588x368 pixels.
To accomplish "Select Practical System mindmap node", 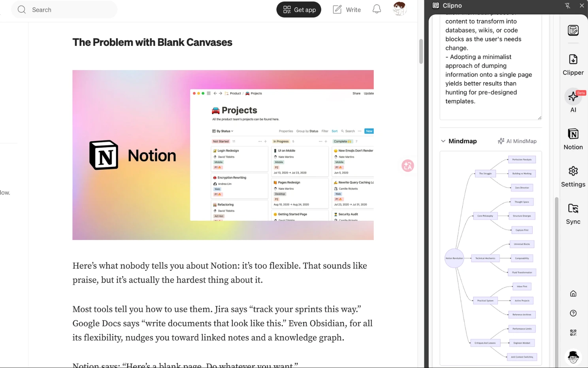I will click(485, 301).
